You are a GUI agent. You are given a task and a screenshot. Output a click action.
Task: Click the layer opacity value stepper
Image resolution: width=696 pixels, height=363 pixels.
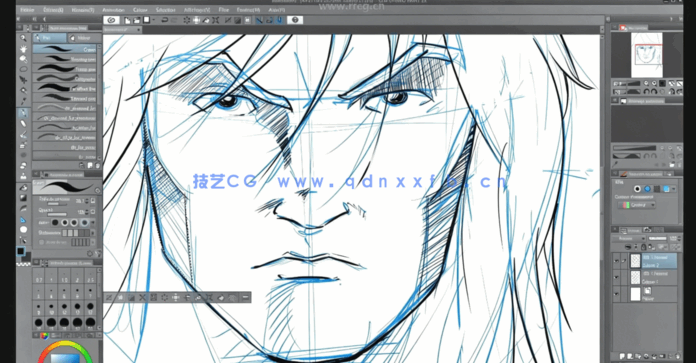tap(679, 238)
